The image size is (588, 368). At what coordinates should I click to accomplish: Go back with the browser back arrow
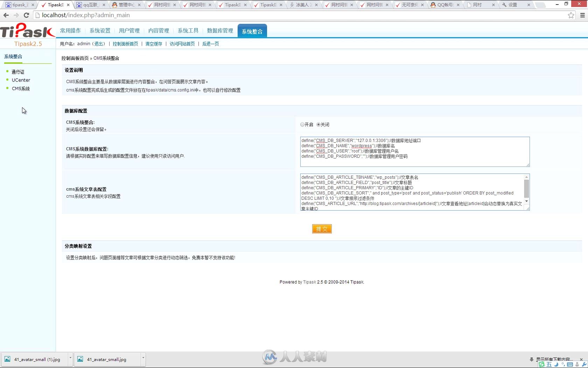tap(6, 15)
